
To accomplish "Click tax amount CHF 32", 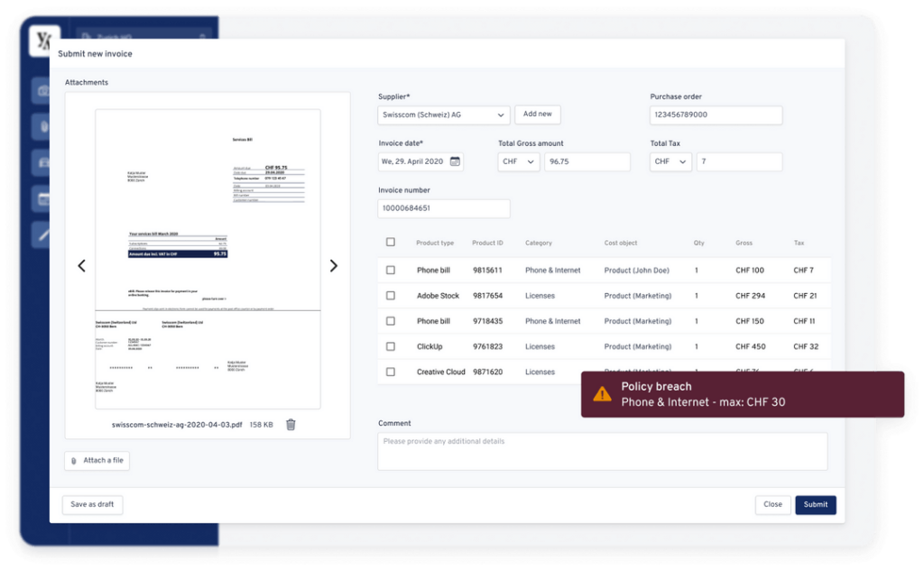I will click(806, 346).
